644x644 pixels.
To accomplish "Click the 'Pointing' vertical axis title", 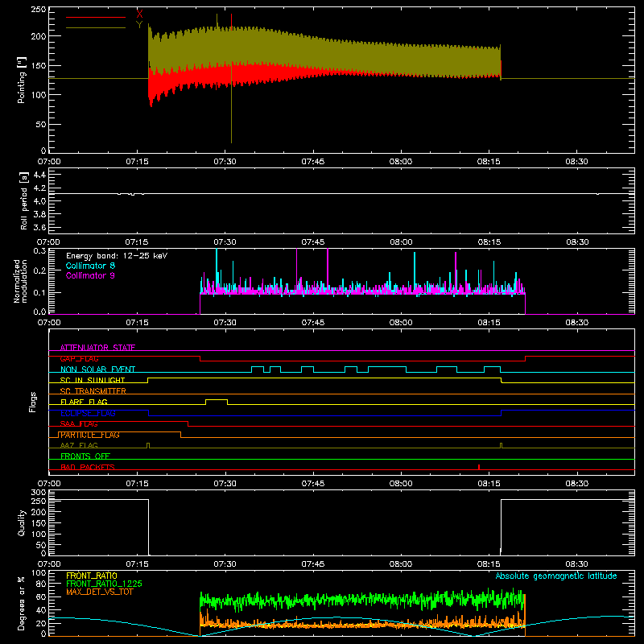I will [22, 80].
